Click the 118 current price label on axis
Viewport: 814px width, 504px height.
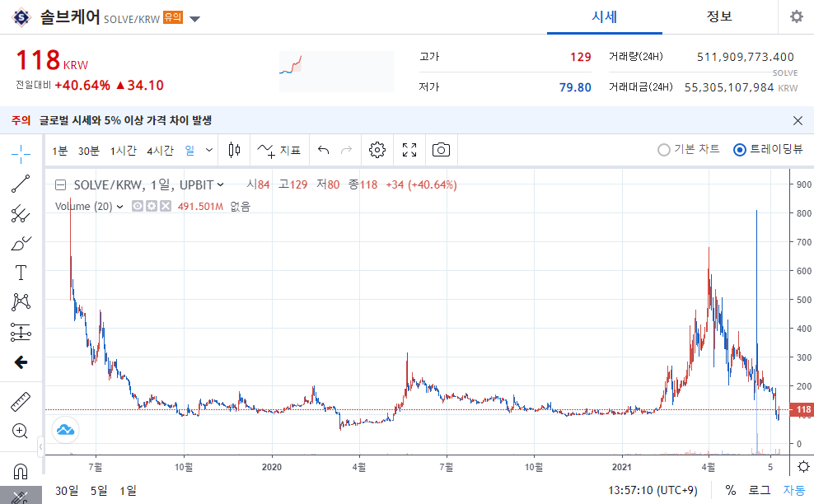coord(802,409)
